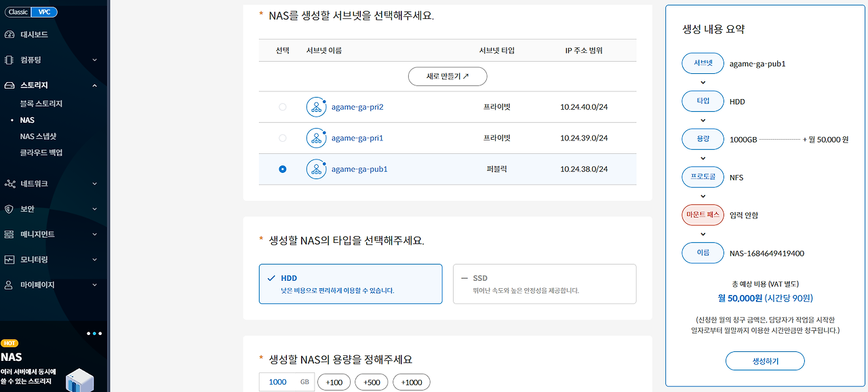Viewport: 868px width, 392px height.
Task: Choose the SSD NAS type card
Action: pos(545,283)
